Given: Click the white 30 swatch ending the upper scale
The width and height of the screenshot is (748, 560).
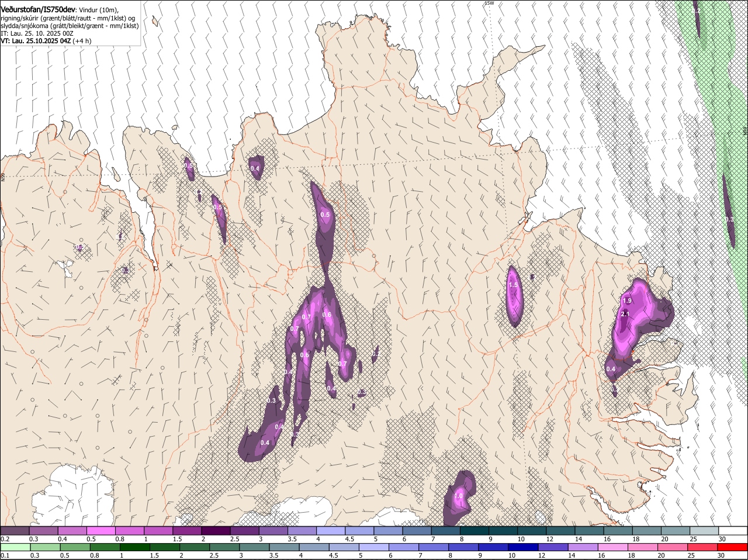Looking at the screenshot, I should [x=733, y=530].
